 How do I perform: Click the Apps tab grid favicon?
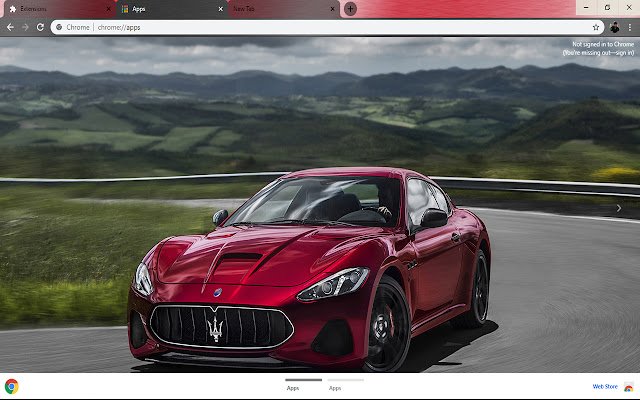point(125,9)
